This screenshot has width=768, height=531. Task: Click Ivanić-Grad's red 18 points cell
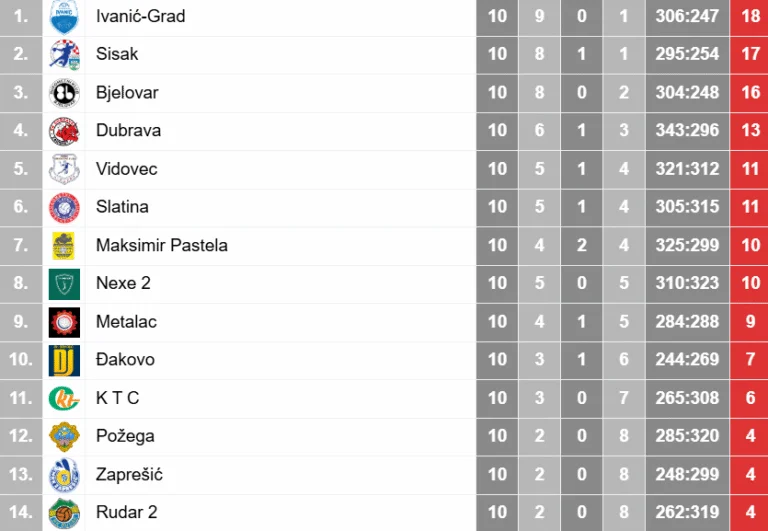click(x=749, y=16)
